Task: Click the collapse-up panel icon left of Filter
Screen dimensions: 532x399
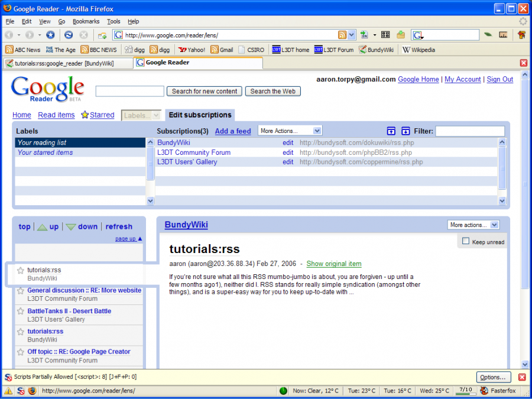Action: pyautogui.click(x=391, y=131)
